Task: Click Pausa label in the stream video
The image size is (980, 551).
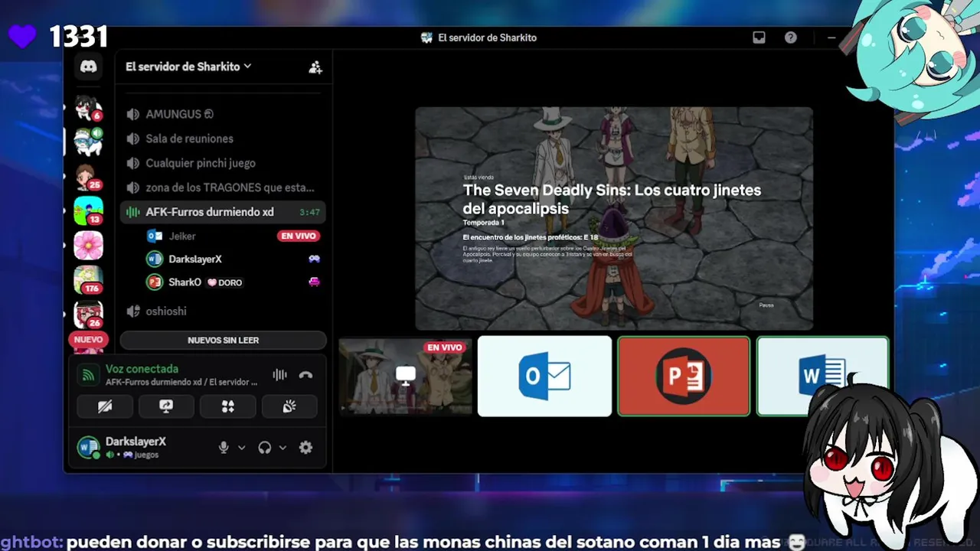Action: [766, 305]
